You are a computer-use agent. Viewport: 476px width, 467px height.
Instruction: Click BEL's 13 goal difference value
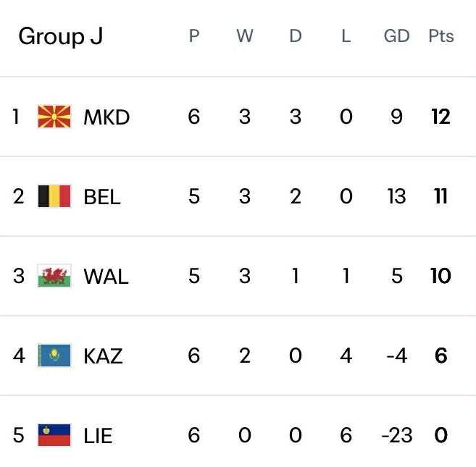[396, 196]
